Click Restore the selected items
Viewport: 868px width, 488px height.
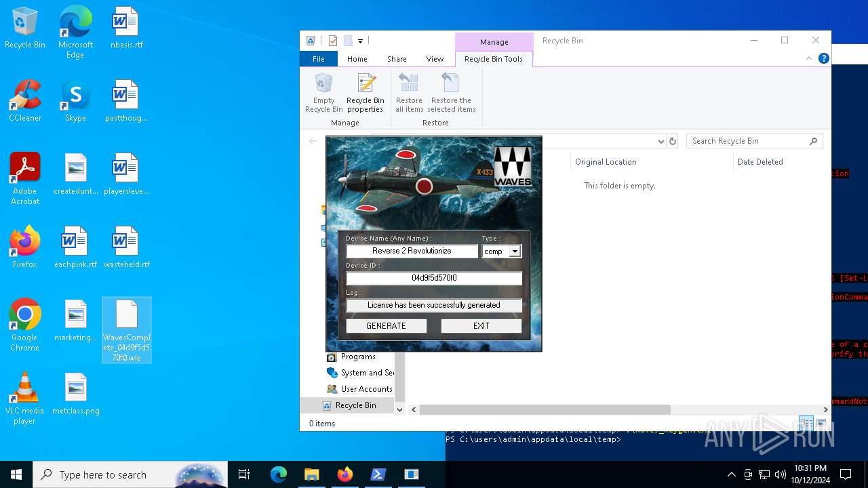coord(452,94)
